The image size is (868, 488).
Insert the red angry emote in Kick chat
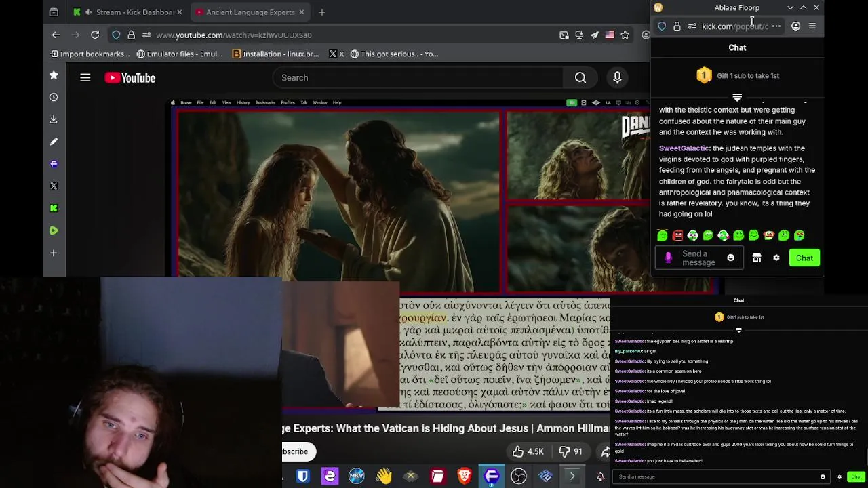tap(677, 235)
